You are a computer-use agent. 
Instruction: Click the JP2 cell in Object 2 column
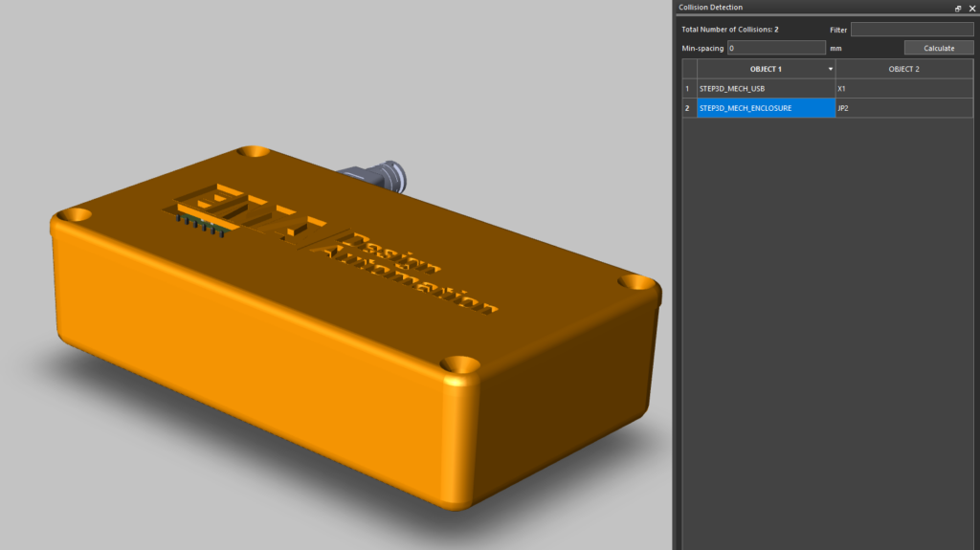coord(903,108)
